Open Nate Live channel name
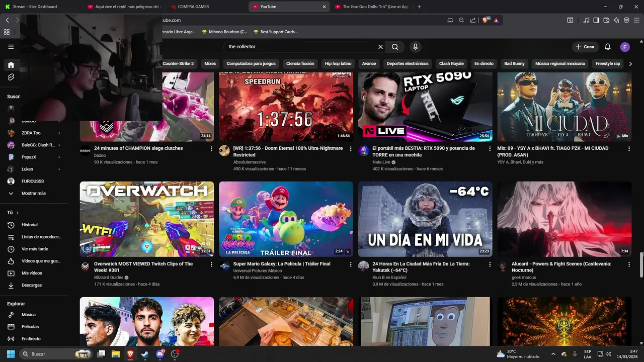The height and width of the screenshot is (362, 644). (x=381, y=162)
